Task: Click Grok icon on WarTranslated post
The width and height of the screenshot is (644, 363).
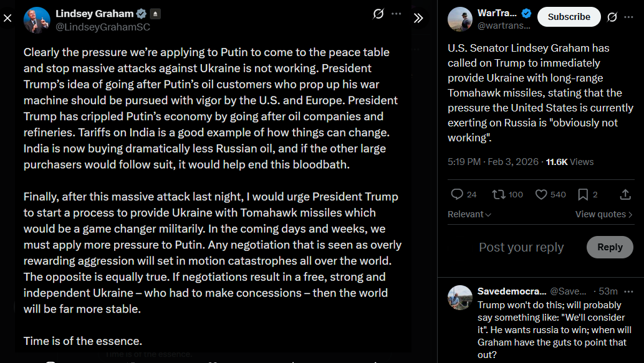Action: tap(612, 17)
